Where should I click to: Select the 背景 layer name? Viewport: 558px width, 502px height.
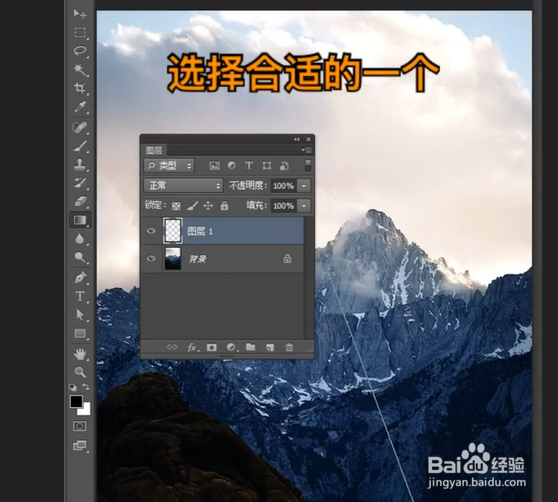198,259
